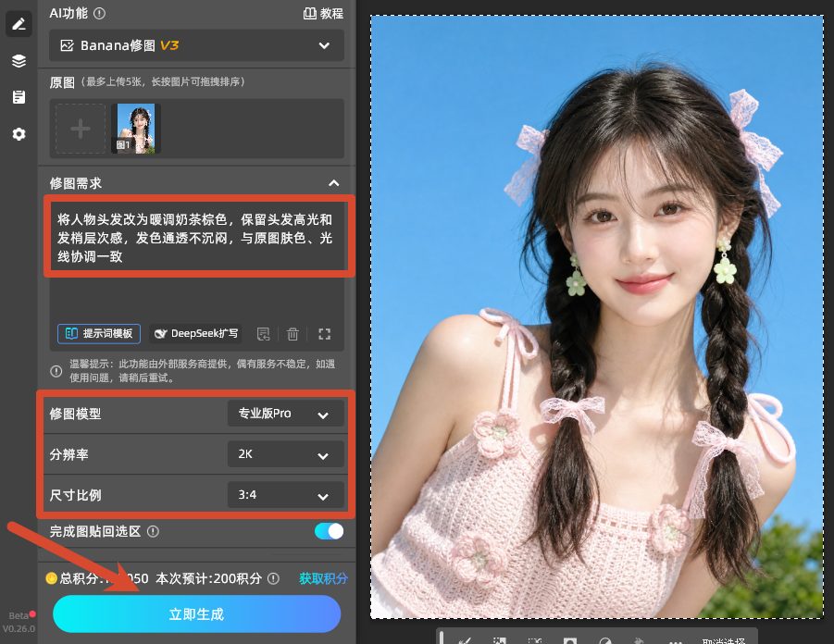Open the notes document icon in sidebar

[19, 97]
